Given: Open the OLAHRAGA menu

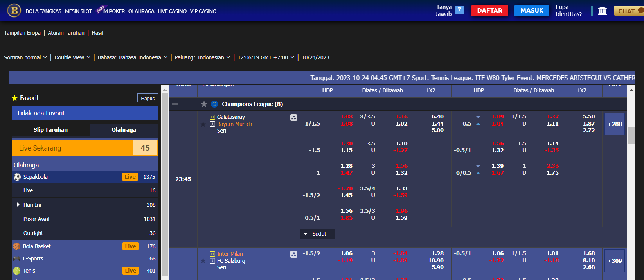Looking at the screenshot, I should click(141, 11).
